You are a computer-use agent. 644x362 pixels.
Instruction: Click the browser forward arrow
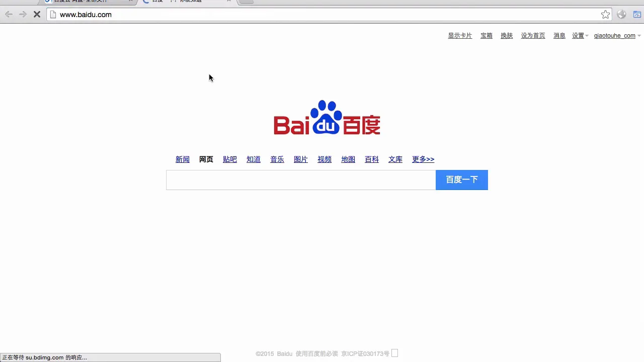[23, 15]
